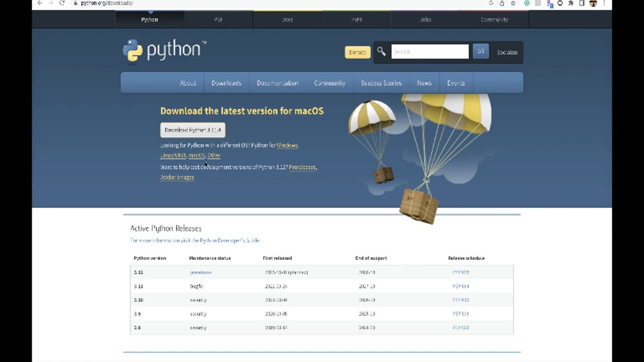Open Community in the main navigation bar
This screenshot has width=644, height=362.
click(330, 83)
